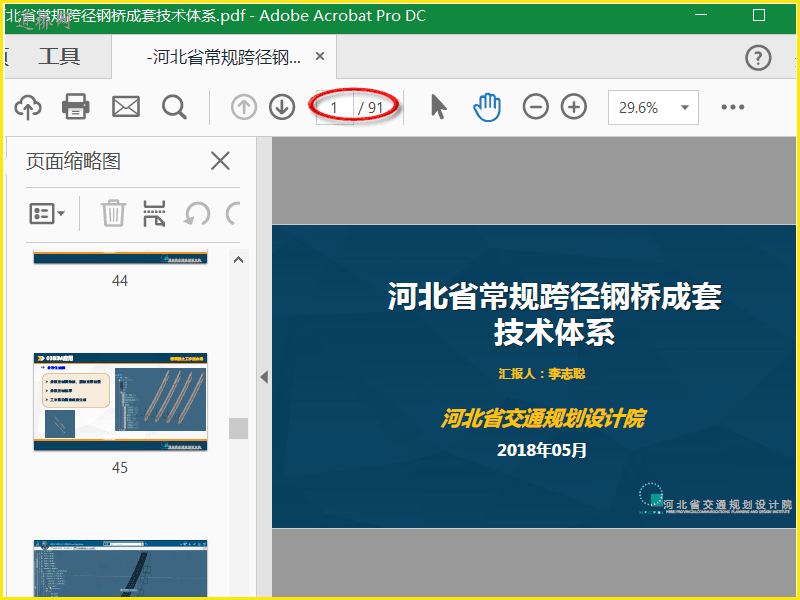This screenshot has width=800, height=600.
Task: Click the page label 45
Action: [120, 468]
